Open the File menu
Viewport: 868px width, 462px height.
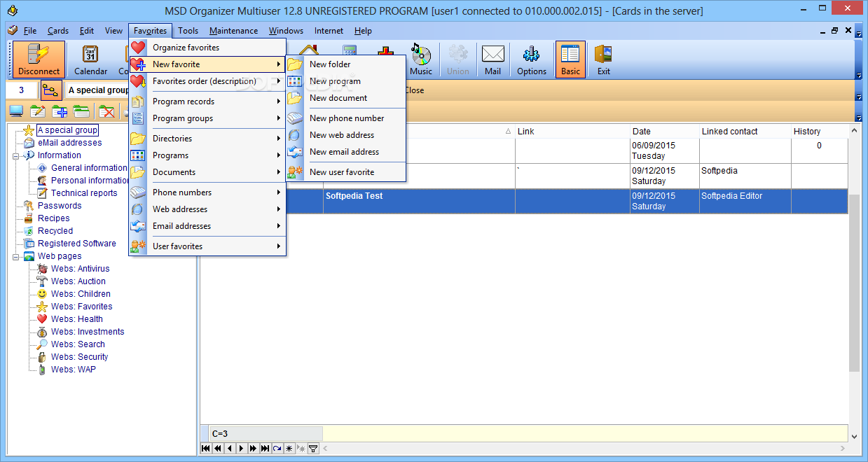(29, 31)
